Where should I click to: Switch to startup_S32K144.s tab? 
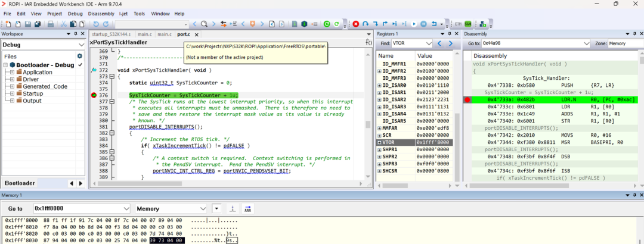coord(112,34)
